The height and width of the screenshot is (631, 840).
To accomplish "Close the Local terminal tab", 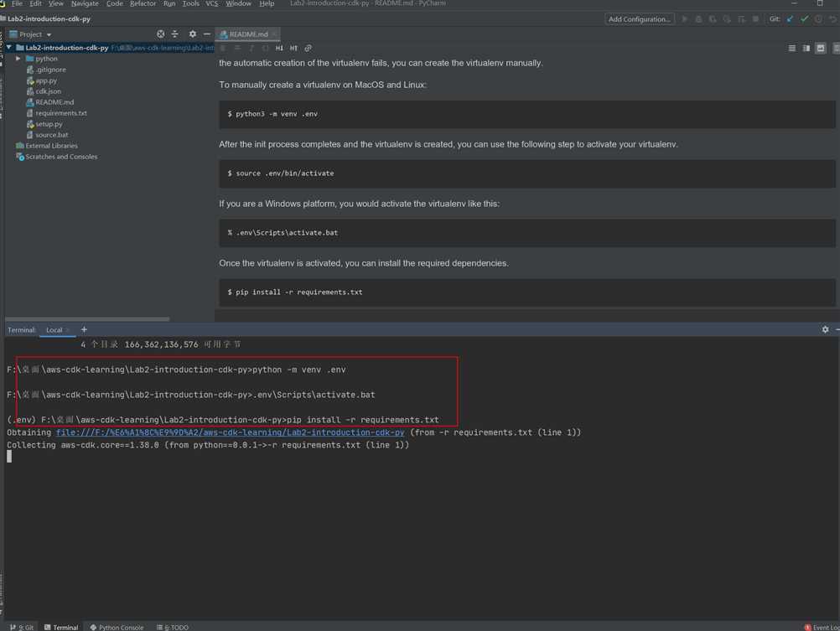I will click(68, 330).
